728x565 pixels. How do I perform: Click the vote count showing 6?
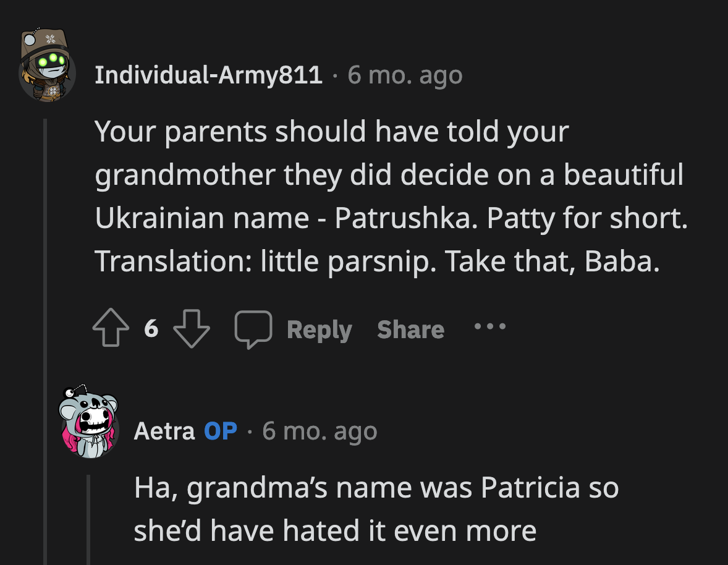click(x=150, y=329)
